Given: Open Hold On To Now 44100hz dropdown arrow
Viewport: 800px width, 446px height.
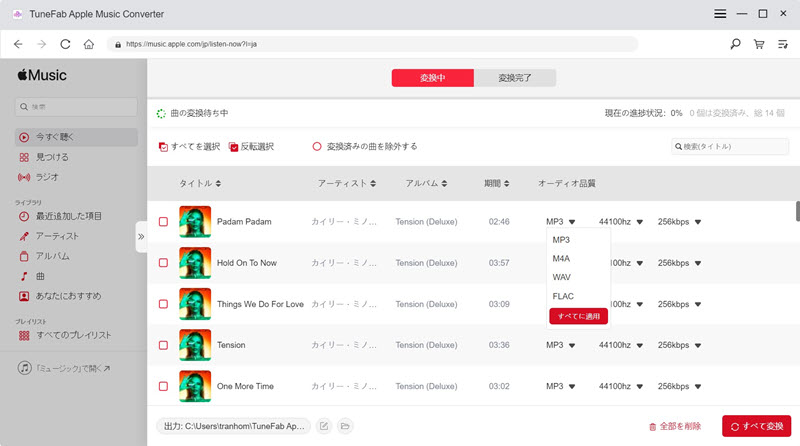Looking at the screenshot, I should coord(639,263).
